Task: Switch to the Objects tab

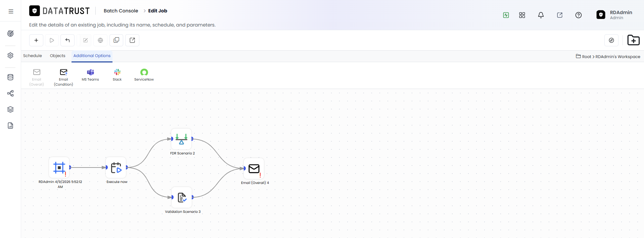Action: point(58,56)
